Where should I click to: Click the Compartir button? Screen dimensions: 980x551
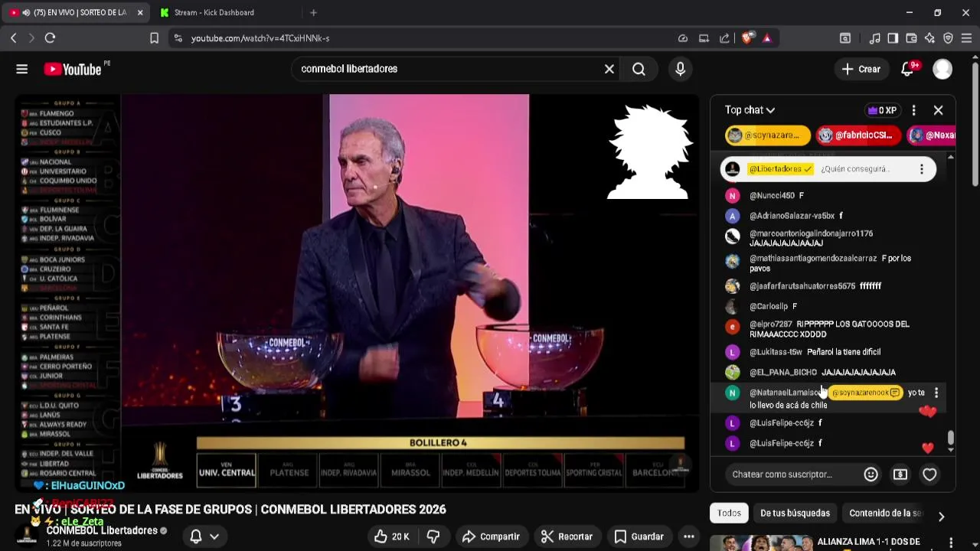[x=490, y=536]
